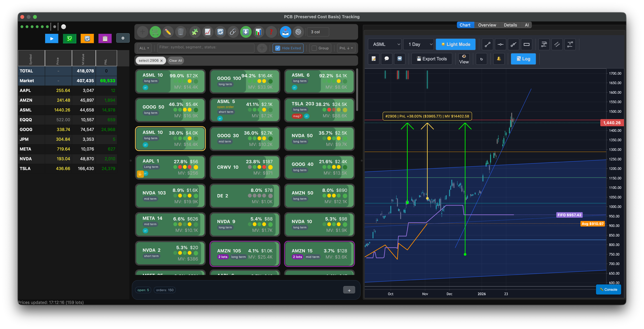Click the green puzzle piece icon

(x=195, y=32)
